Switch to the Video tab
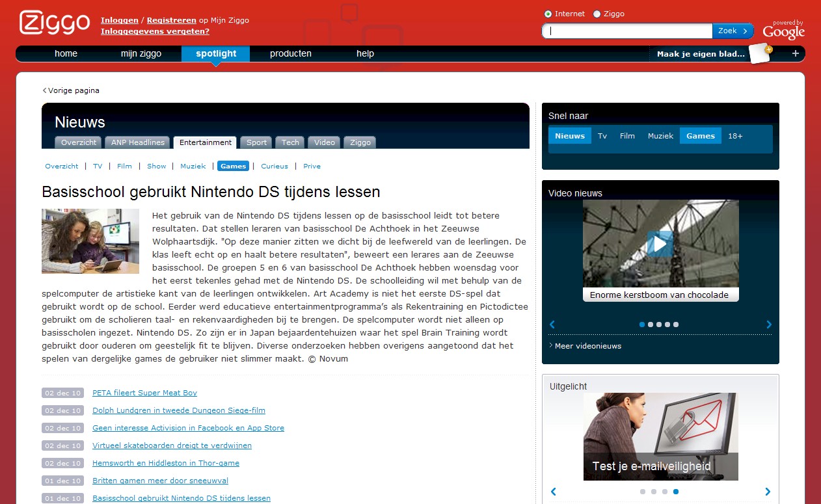821x504 pixels. click(x=325, y=142)
